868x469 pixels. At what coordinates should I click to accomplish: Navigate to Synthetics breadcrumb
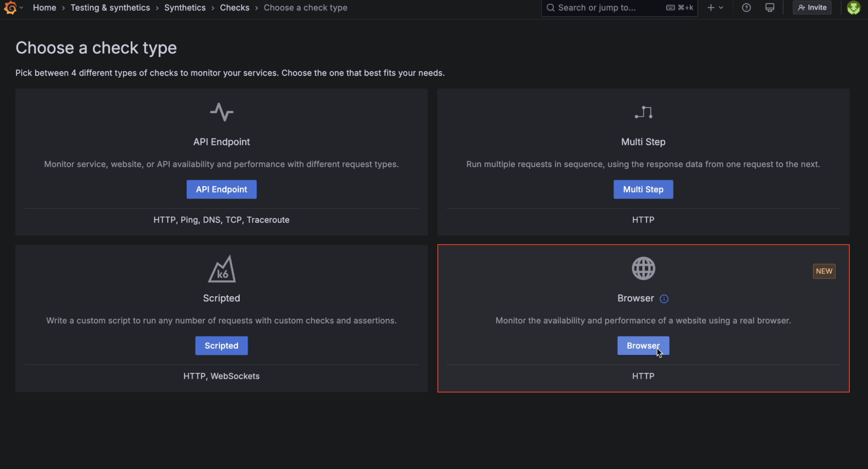[185, 8]
